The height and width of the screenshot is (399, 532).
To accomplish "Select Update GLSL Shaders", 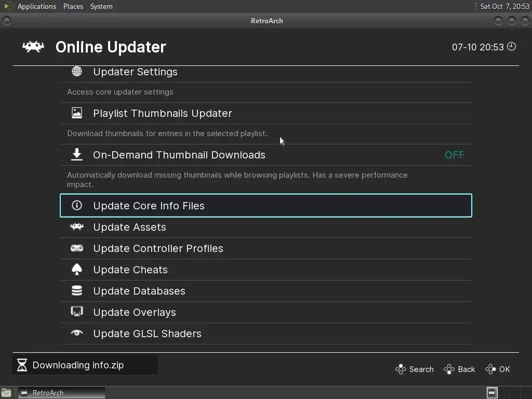I will [266, 334].
